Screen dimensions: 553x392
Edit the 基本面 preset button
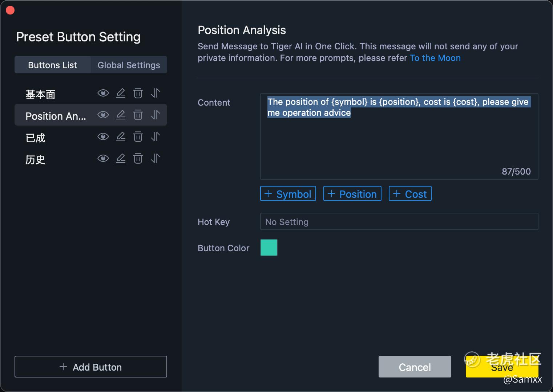click(x=121, y=93)
